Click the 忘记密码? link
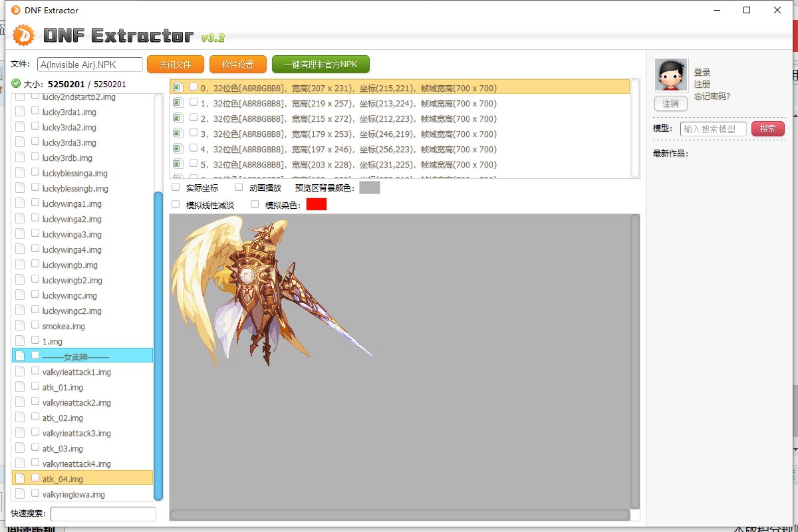 (712, 96)
